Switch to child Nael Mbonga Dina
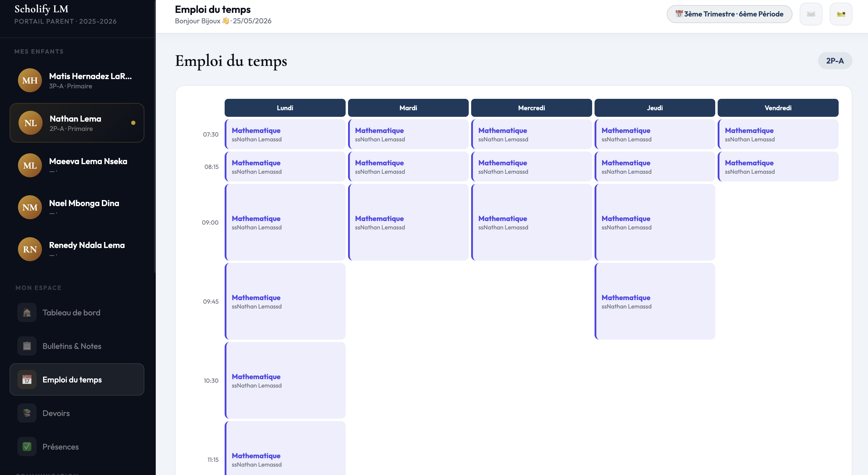The image size is (868, 475). tap(77, 208)
